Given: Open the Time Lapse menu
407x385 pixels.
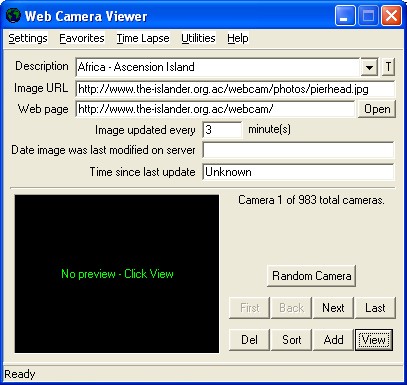Looking at the screenshot, I should pos(143,38).
